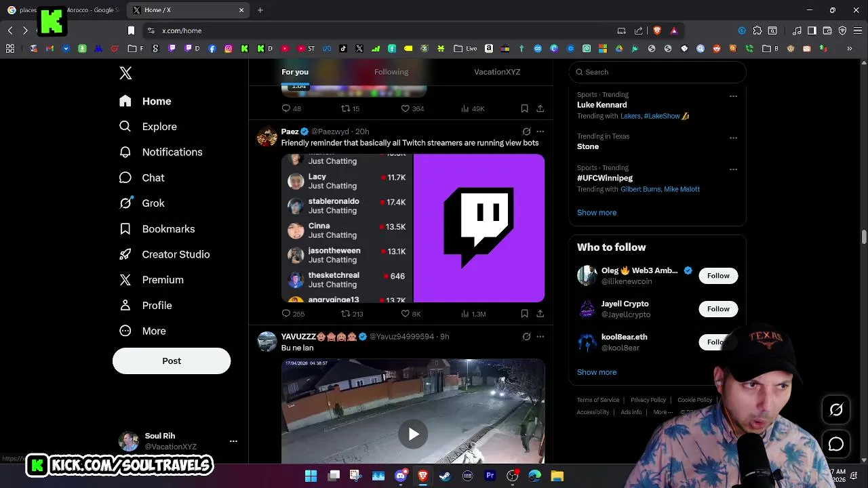Click the Post button

point(172,361)
